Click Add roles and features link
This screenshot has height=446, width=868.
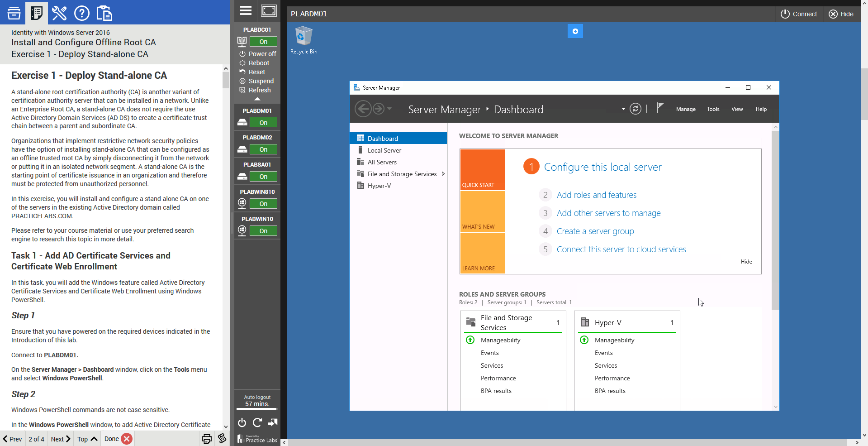[596, 195]
